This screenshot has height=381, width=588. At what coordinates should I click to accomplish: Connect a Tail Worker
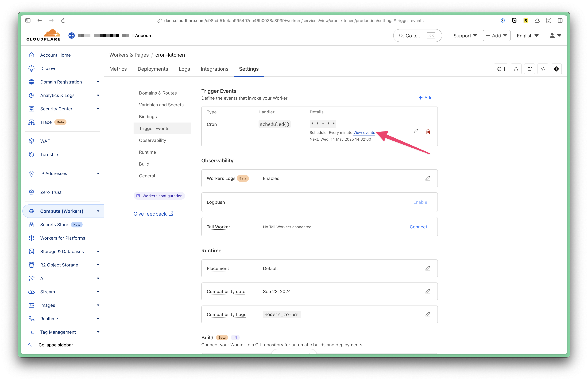point(418,227)
